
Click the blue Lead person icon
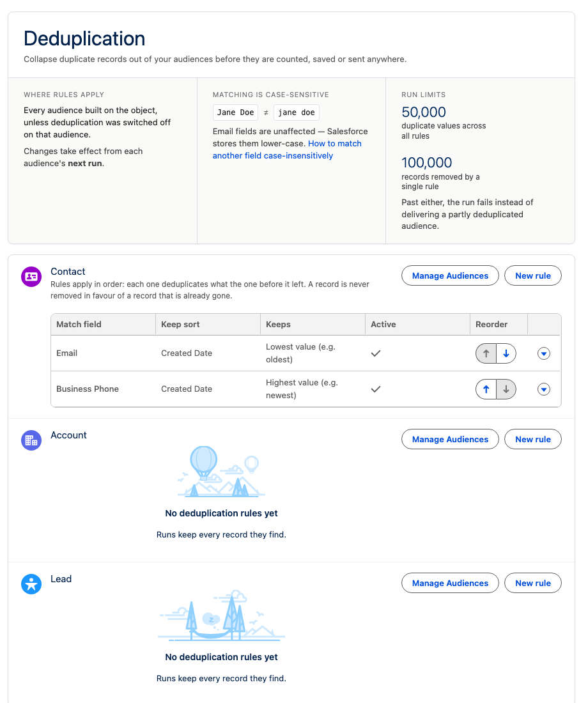point(31,584)
